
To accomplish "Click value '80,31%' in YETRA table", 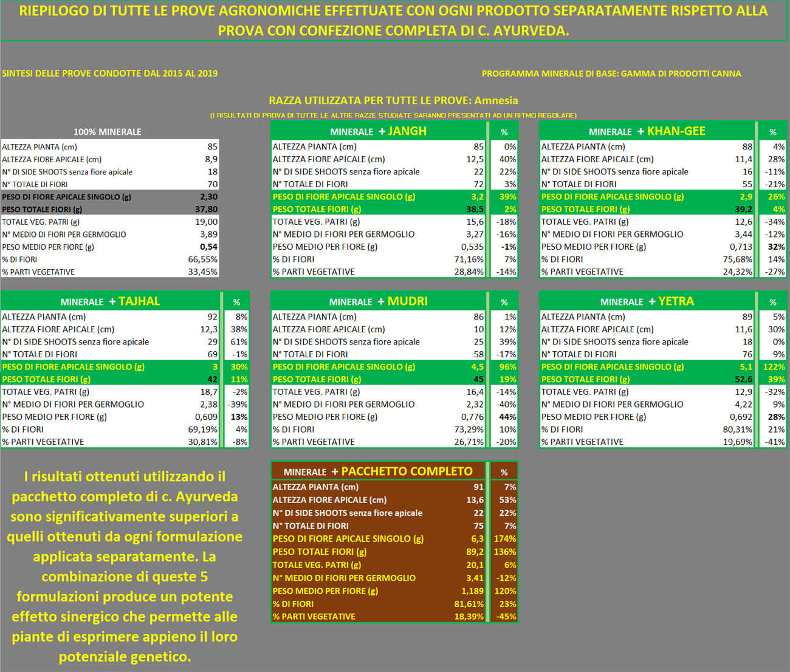I will click(738, 430).
